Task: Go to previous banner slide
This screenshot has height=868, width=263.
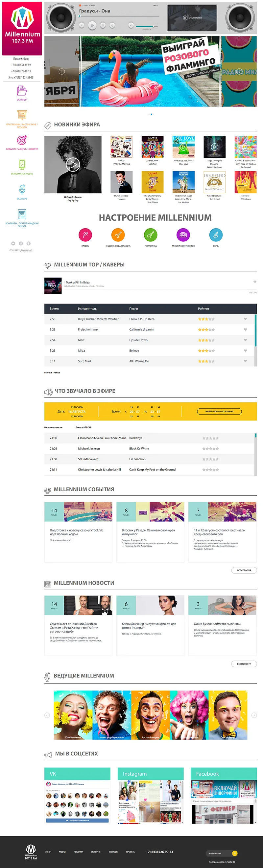Action: [61, 71]
